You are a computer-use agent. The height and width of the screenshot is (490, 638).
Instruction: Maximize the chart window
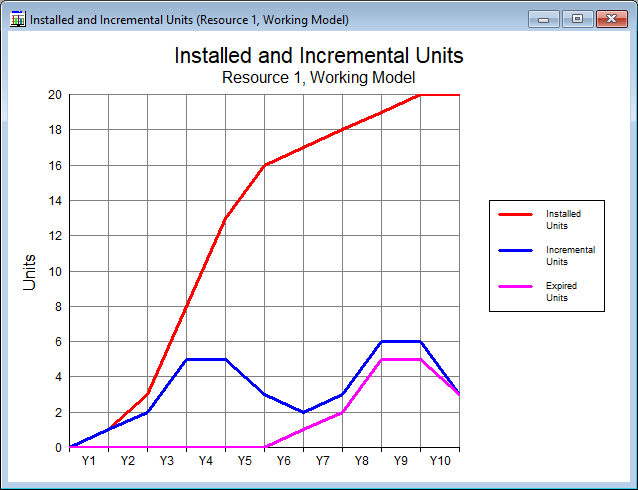click(577, 19)
